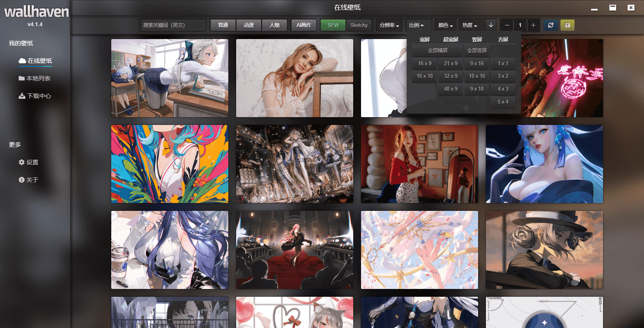644x328 pixels.
Task: Open the coffee cup anime girl wallpaper
Action: pyautogui.click(x=170, y=250)
